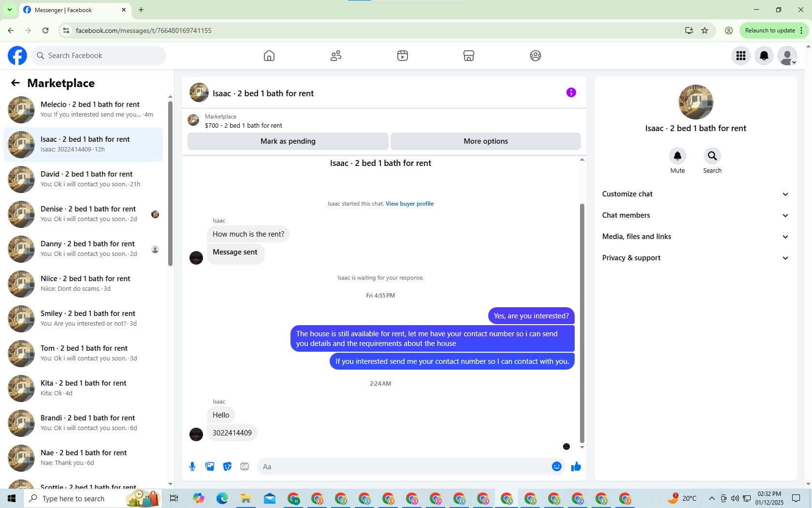Search in conversation with magnifier button
The width and height of the screenshot is (812, 508).
(x=712, y=156)
